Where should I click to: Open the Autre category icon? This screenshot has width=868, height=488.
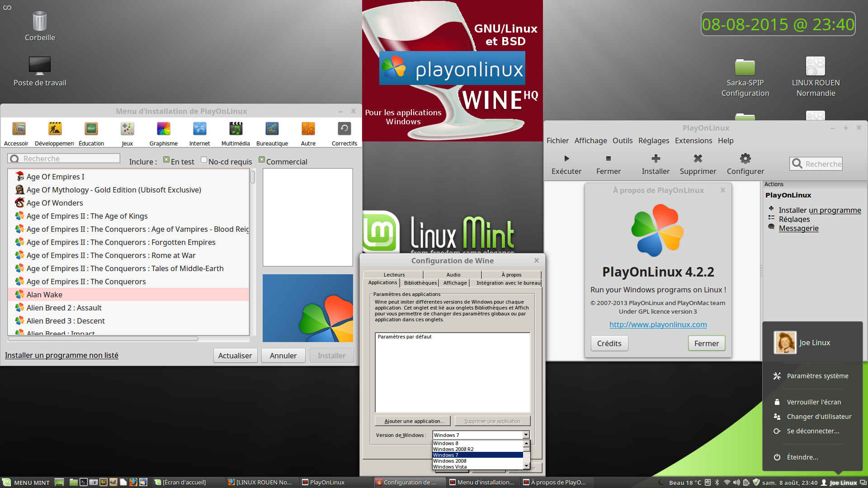tap(308, 134)
